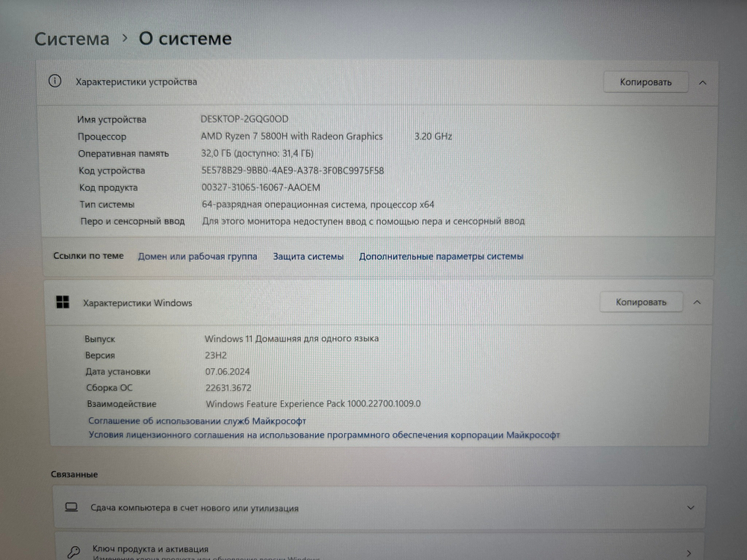Click Копировать for device specifications
The image size is (747, 560).
point(645,82)
